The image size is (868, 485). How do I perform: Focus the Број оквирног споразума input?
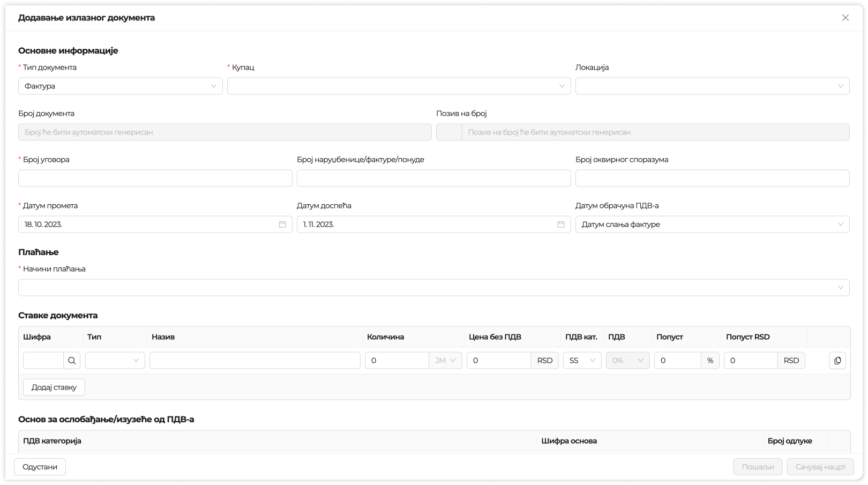click(713, 178)
